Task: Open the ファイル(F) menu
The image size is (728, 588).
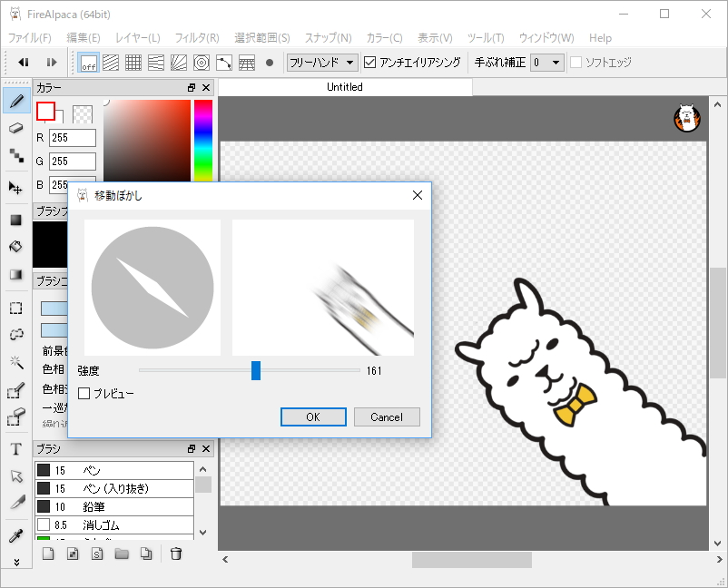Action: click(x=29, y=37)
